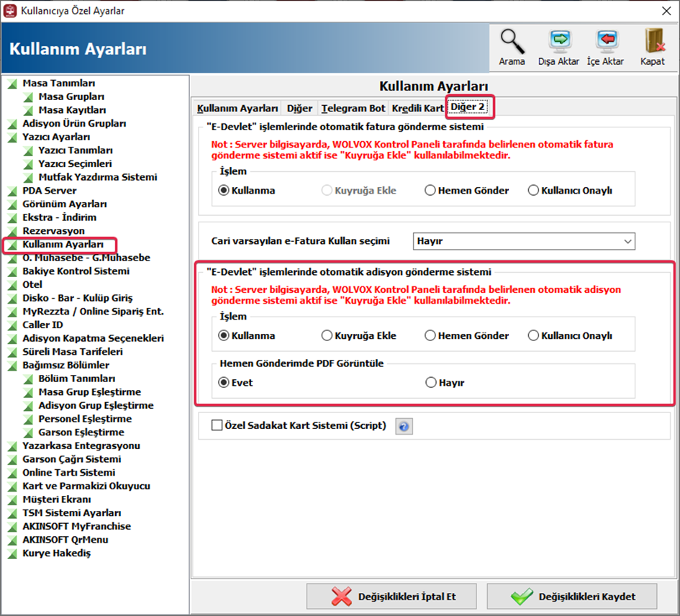Select Adisyon Ürün Grupları tree item

[x=75, y=124]
